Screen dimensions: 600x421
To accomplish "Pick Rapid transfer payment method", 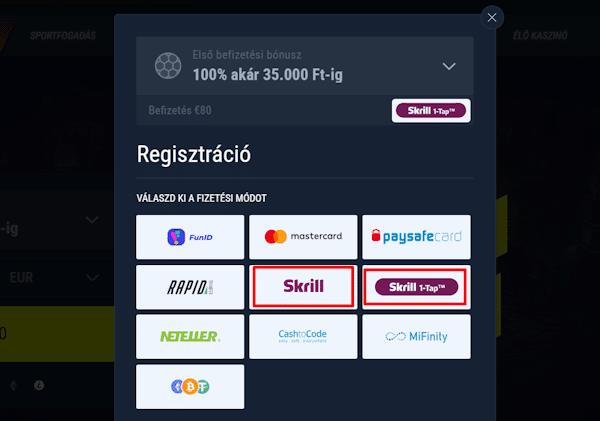I will [190, 287].
